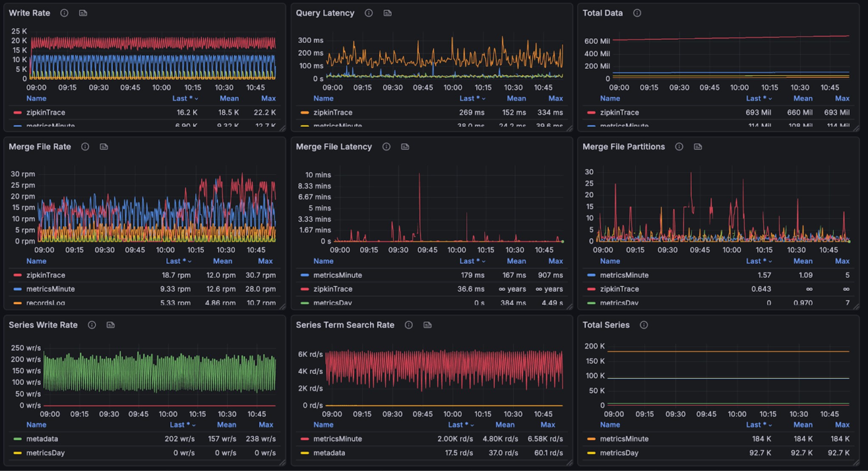
Task: Click the Total Data info icon
Action: pyautogui.click(x=637, y=13)
